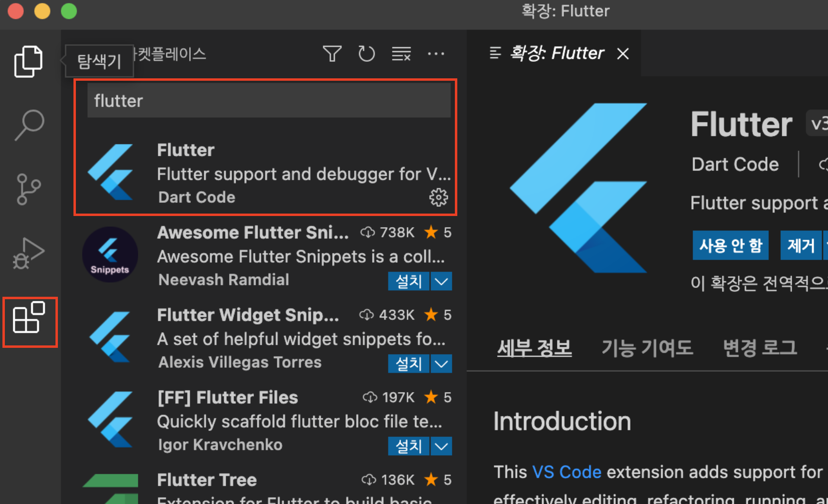828x504 pixels.
Task: Select the Extensions icon in the activity bar
Action: click(x=30, y=321)
